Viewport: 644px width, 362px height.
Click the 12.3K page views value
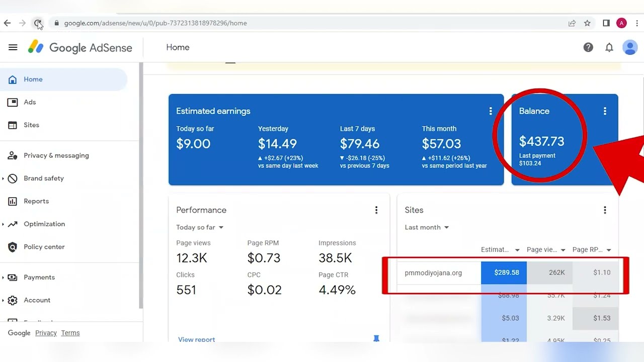point(192,258)
